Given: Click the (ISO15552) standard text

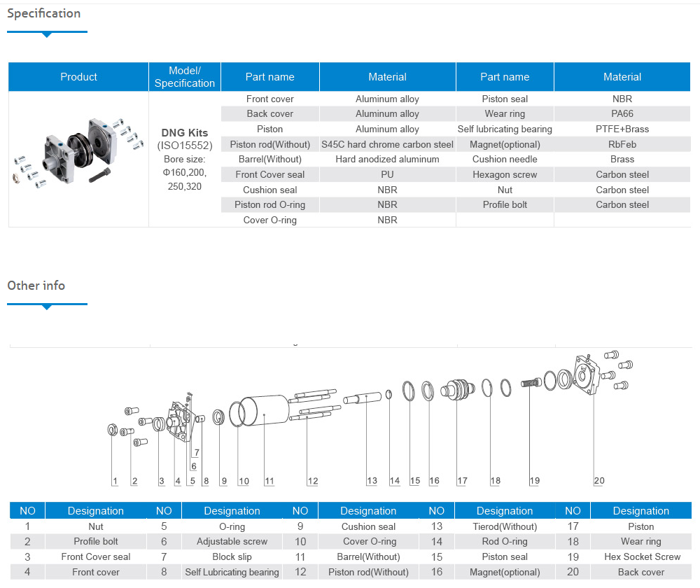Looking at the screenshot, I should pyautogui.click(x=185, y=146).
